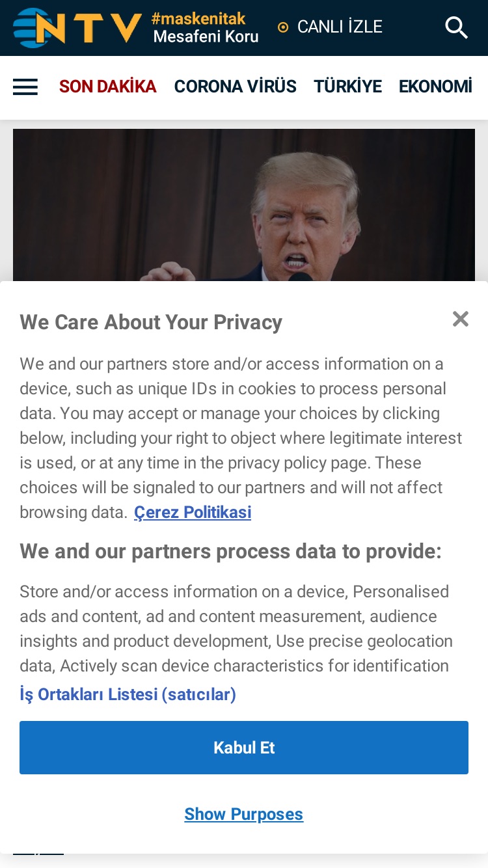Open the Çerez Politikasi link
The image size is (488, 868).
tap(193, 513)
